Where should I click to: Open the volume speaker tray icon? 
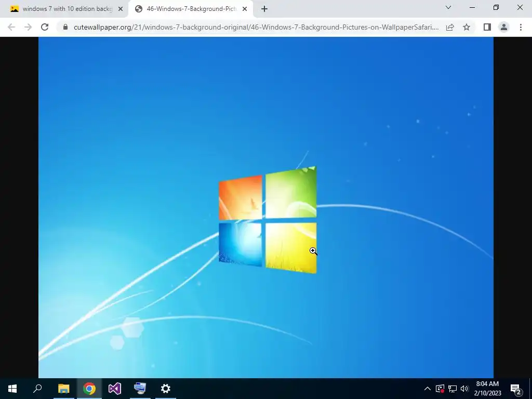[x=464, y=389]
